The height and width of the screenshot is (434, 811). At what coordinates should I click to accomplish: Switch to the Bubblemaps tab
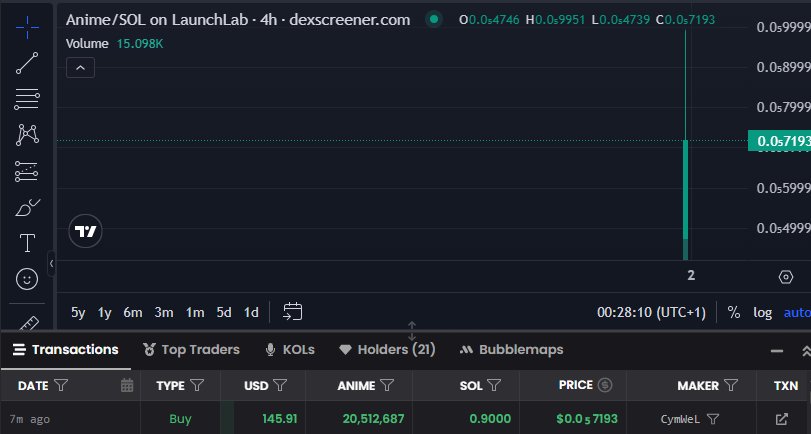511,350
